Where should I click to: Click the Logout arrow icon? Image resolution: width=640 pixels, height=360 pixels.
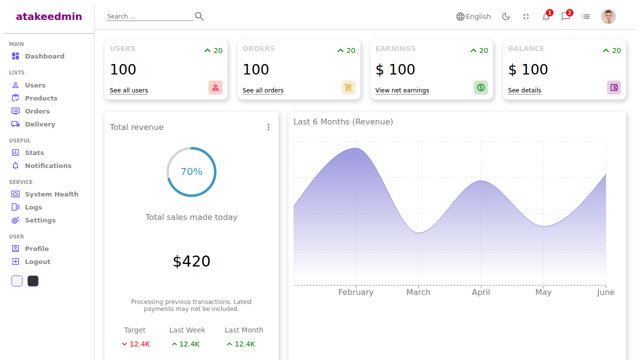pos(16,262)
